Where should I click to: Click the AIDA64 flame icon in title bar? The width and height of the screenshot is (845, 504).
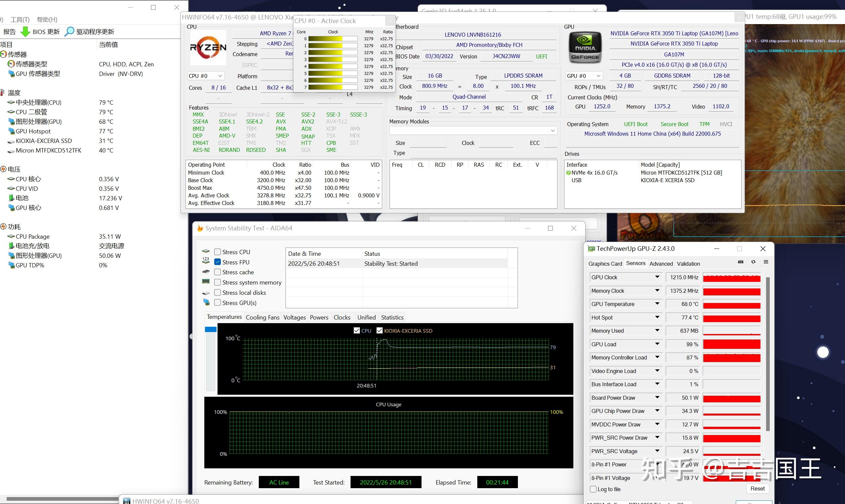coord(200,228)
